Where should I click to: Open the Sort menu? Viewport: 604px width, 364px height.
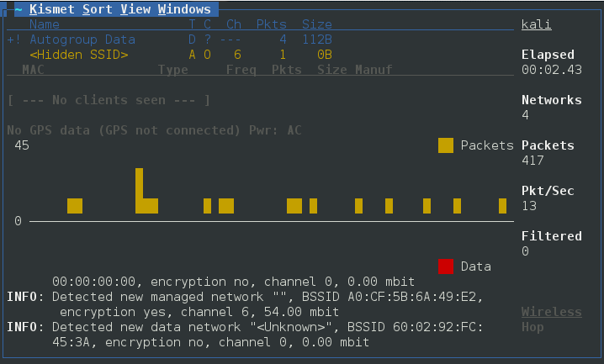[x=98, y=9]
